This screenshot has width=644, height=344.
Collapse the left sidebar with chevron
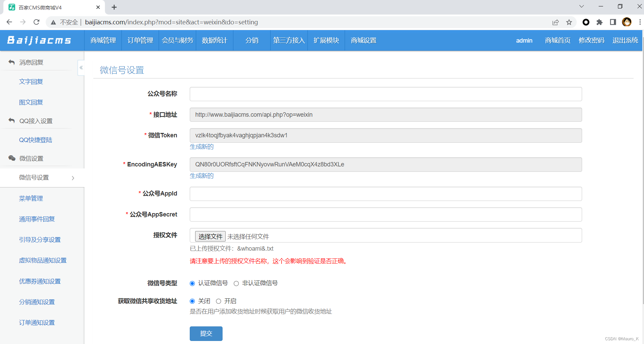tap(81, 68)
